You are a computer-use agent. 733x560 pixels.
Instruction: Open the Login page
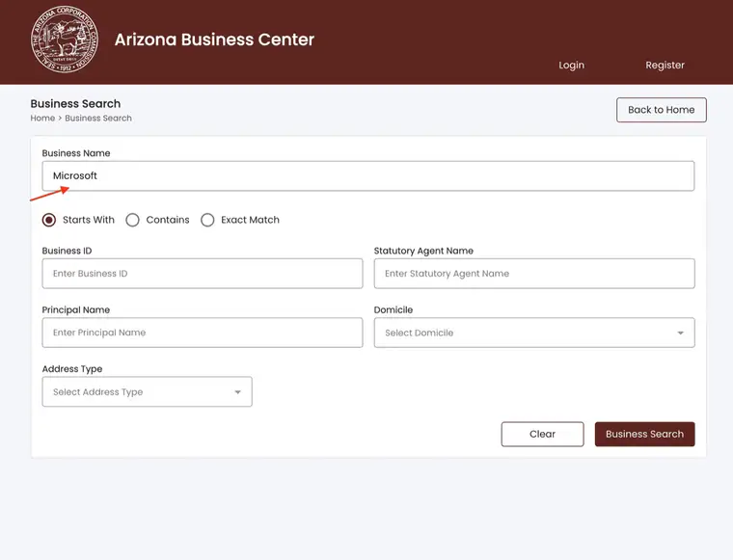tap(571, 66)
